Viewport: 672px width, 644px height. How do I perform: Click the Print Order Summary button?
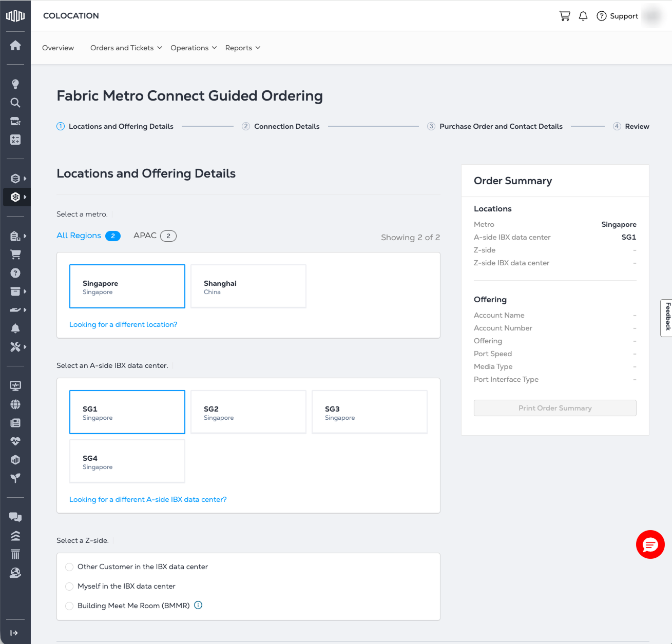tap(555, 408)
